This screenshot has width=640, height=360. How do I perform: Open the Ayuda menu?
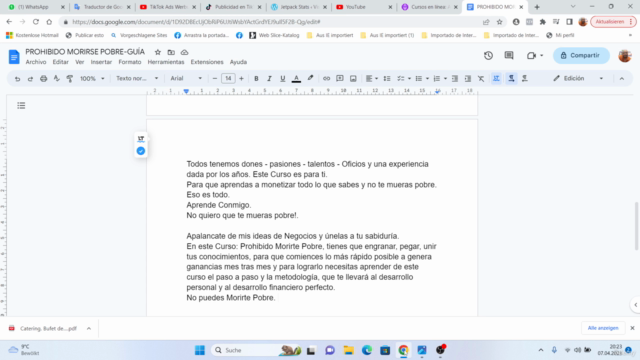238,62
